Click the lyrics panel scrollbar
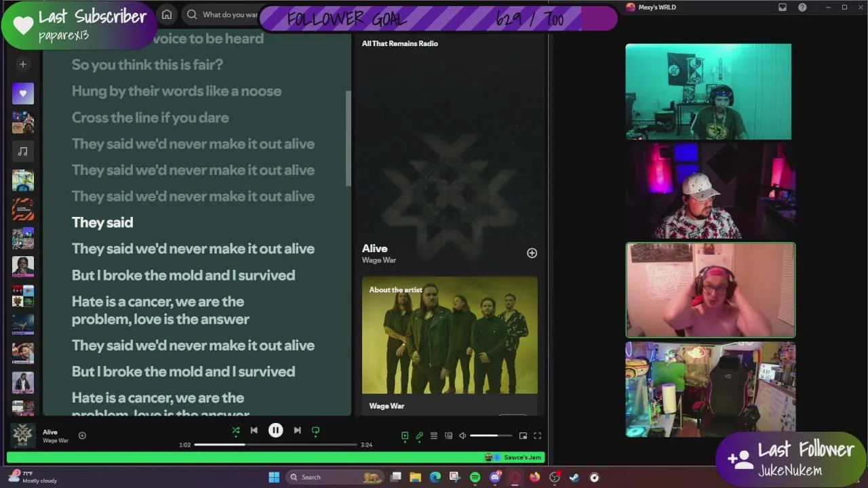The height and width of the screenshot is (488, 868). click(x=349, y=139)
